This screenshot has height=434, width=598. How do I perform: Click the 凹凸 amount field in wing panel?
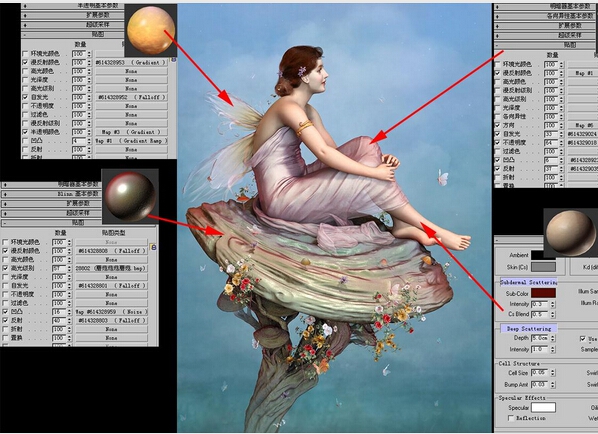point(79,141)
